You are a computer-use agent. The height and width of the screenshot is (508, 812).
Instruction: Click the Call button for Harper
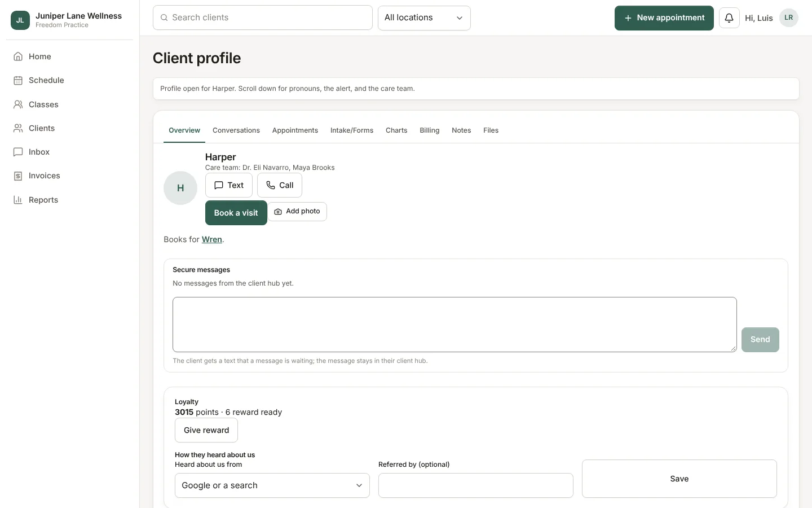coord(280,185)
